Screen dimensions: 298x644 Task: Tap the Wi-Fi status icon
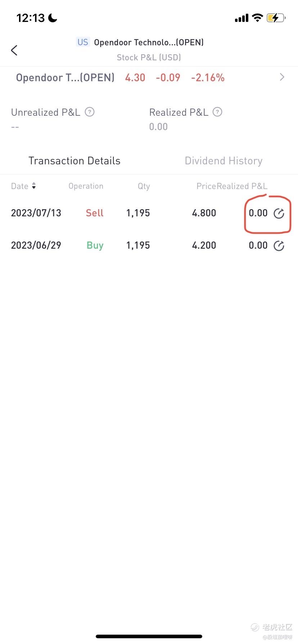257,18
